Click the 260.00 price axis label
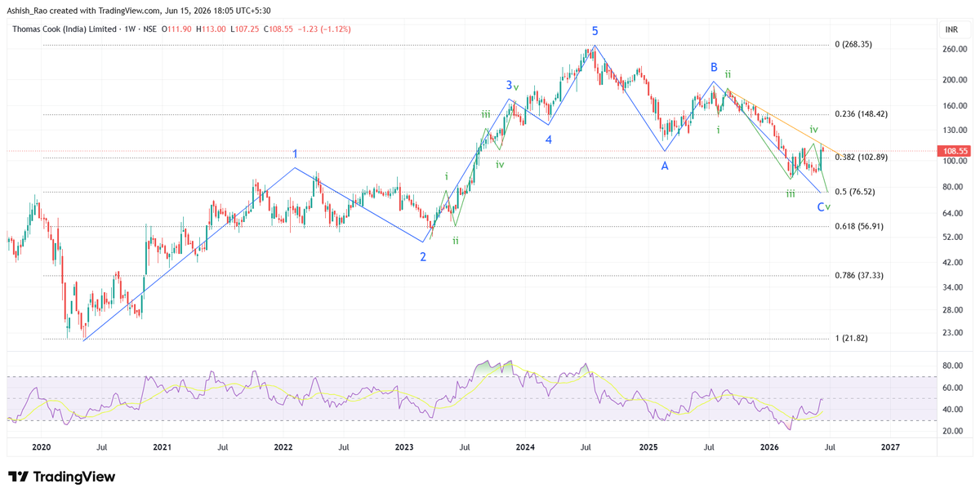The height and width of the screenshot is (497, 980). click(954, 49)
